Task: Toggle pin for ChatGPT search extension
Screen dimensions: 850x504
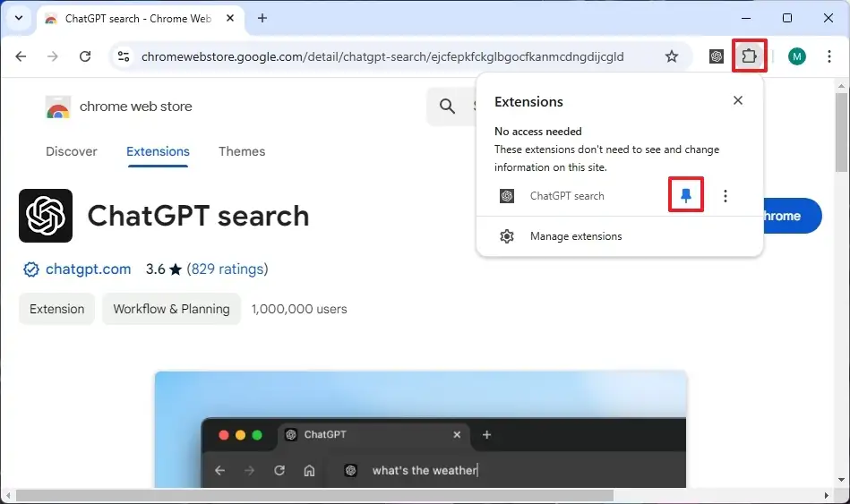Action: [686, 195]
